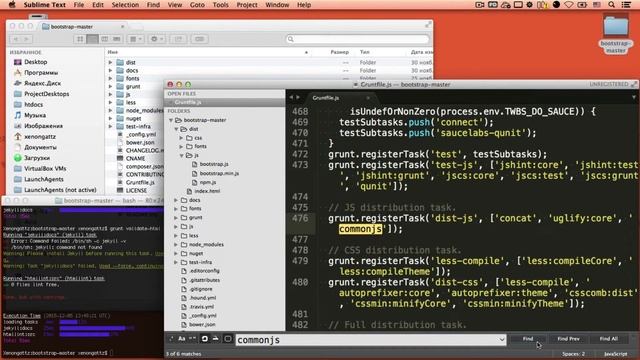
Task: Switch Finder to column view
Action: (x=104, y=39)
